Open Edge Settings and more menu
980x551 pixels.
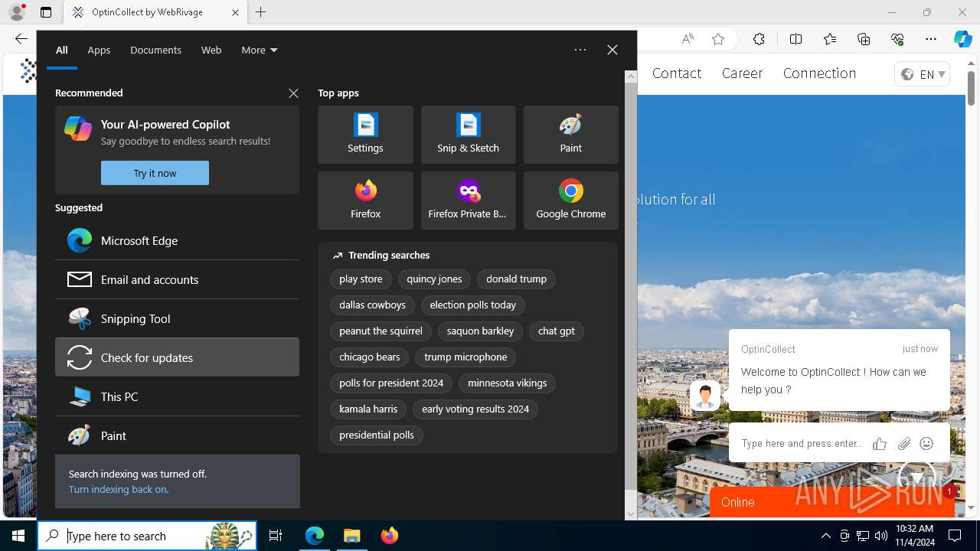click(x=931, y=39)
